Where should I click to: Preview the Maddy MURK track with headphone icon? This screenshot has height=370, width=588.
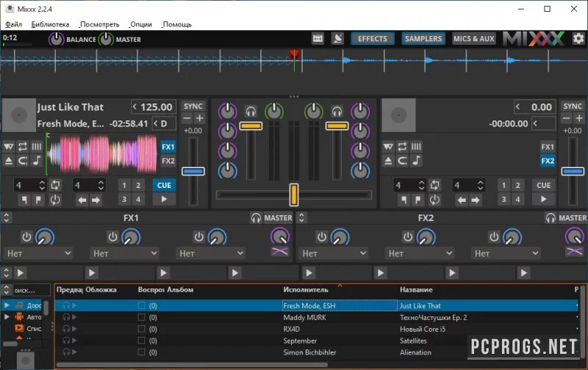(x=66, y=318)
